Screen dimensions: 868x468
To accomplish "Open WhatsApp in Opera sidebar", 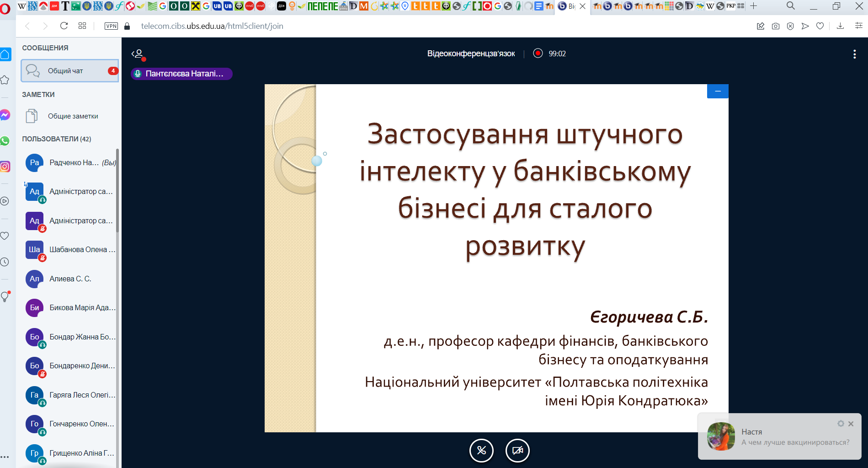I will point(5,141).
